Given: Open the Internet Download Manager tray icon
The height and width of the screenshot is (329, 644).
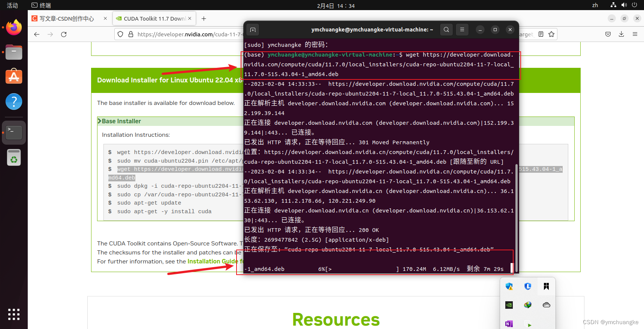Looking at the screenshot, I should coord(528,305).
